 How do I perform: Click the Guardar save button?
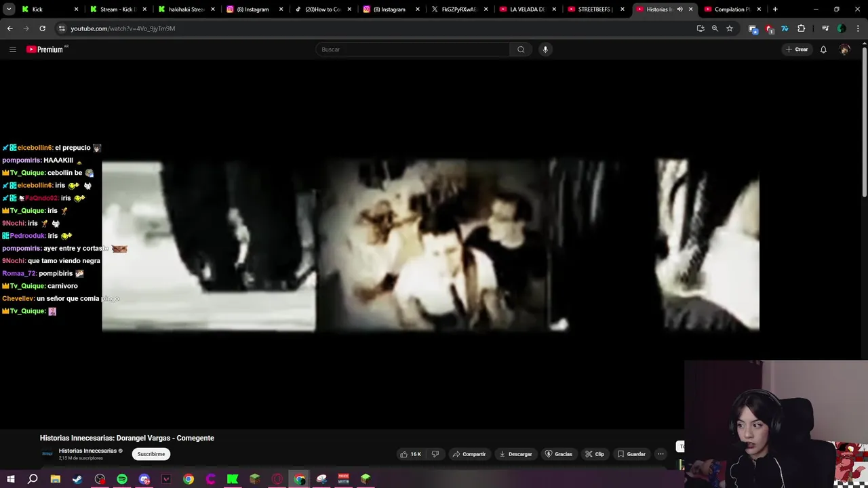point(631,454)
